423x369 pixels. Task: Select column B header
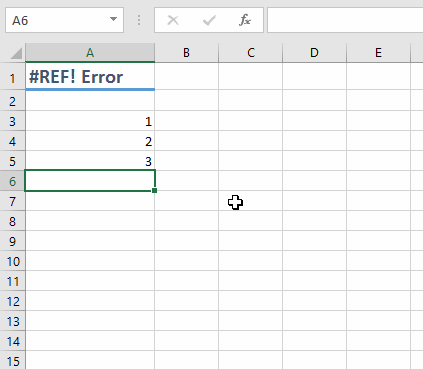click(187, 53)
